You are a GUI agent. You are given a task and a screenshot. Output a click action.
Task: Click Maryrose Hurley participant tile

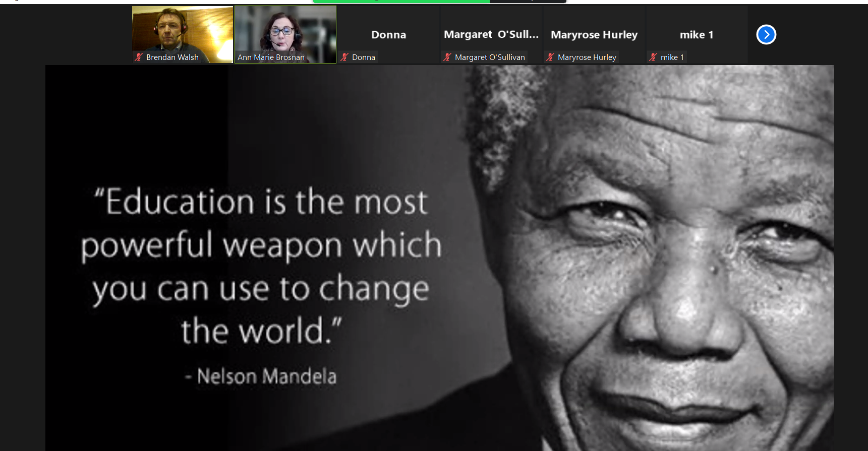(x=594, y=35)
